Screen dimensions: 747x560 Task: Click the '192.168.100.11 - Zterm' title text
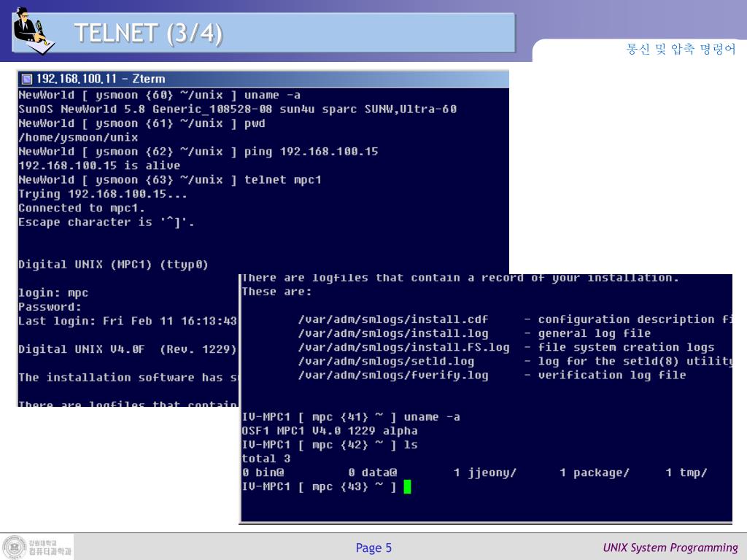101,79
